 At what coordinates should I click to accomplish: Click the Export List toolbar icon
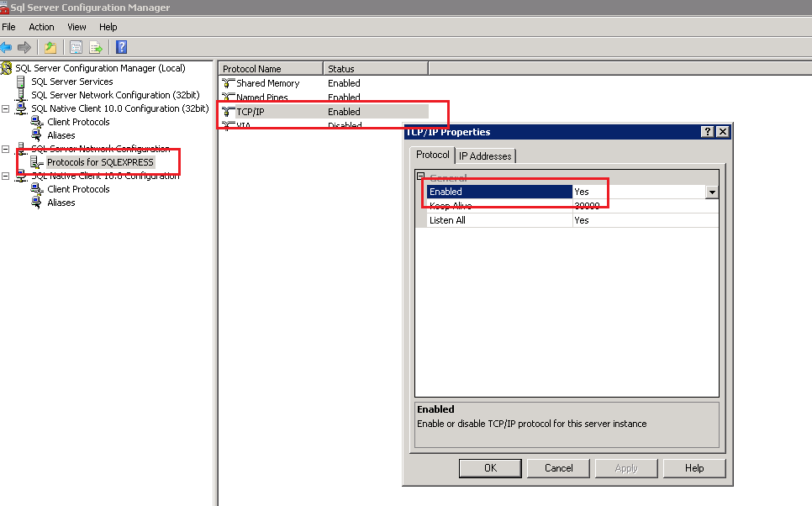[98, 47]
